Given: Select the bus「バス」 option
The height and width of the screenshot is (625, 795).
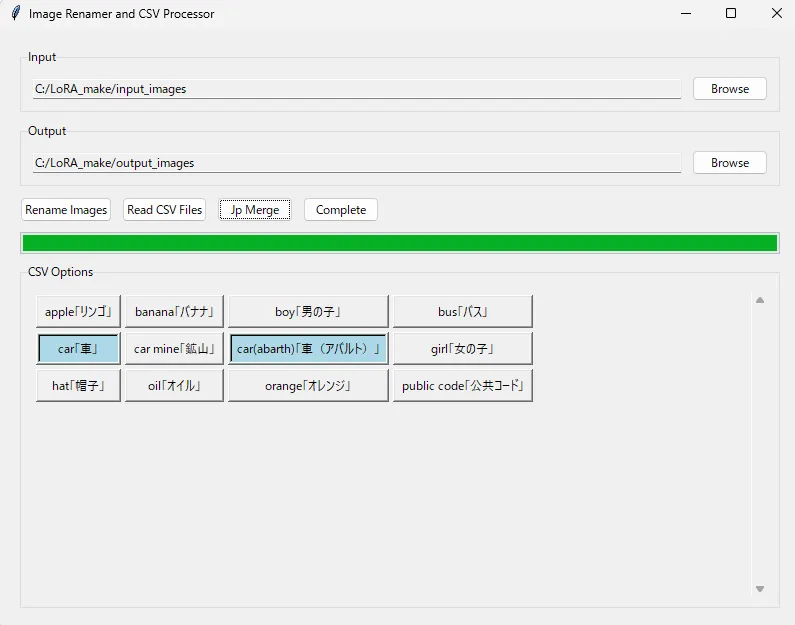Looking at the screenshot, I should tap(462, 312).
